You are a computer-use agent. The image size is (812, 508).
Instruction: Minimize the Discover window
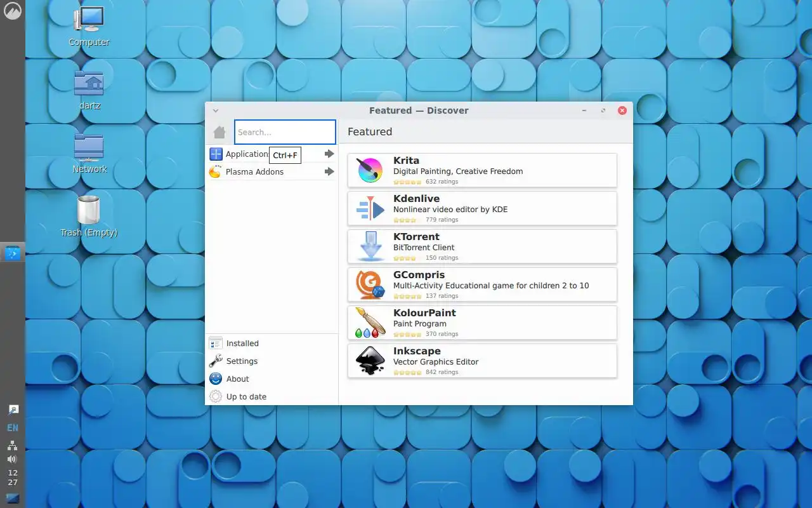(x=584, y=110)
